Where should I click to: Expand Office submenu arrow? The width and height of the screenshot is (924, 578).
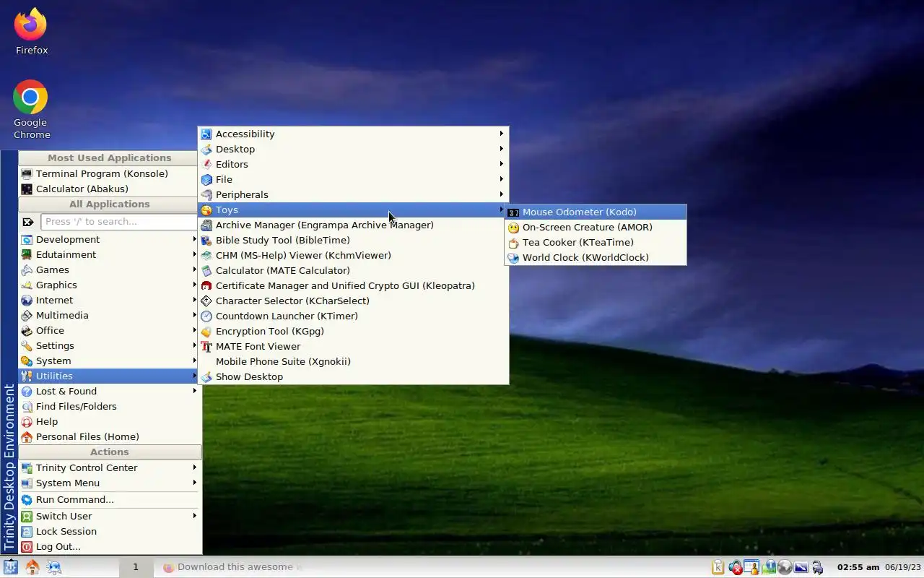coord(194,330)
